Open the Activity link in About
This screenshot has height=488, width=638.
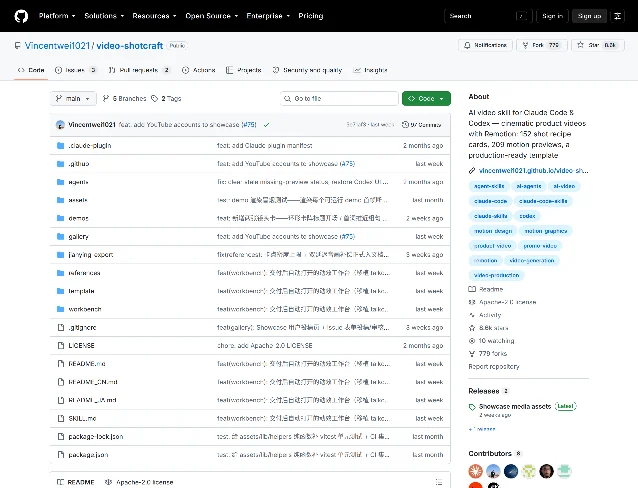485,315
